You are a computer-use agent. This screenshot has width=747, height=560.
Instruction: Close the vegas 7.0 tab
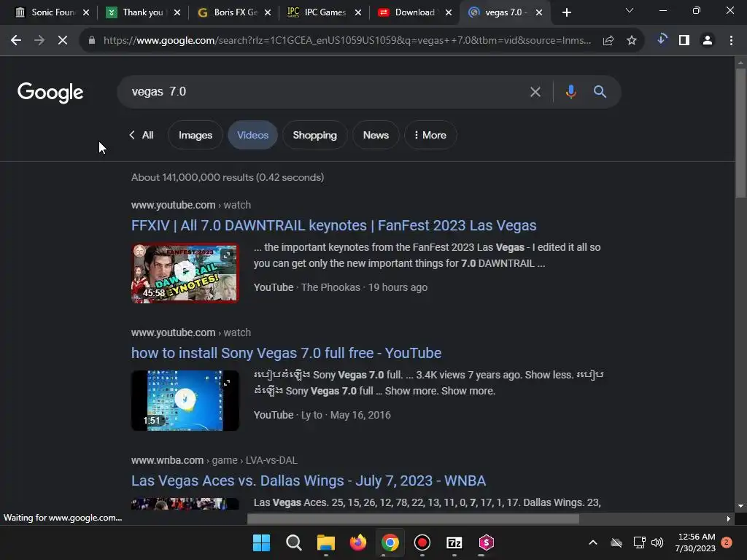coord(539,12)
